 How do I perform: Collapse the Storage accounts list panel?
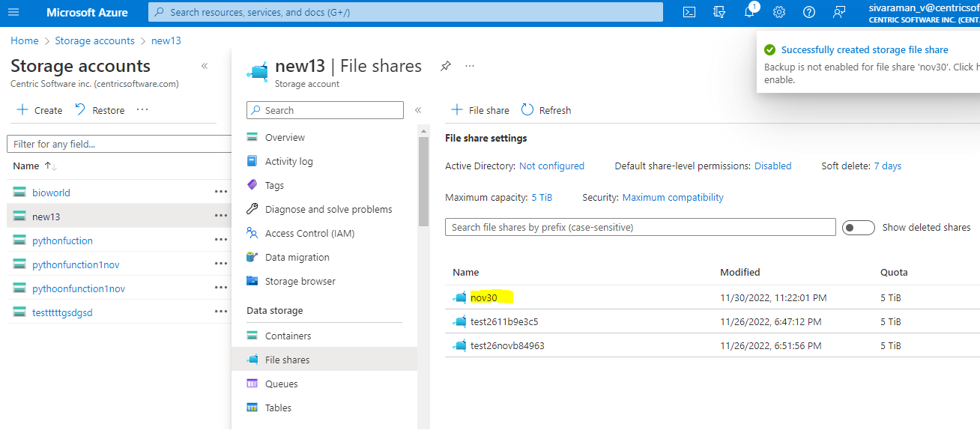click(205, 66)
